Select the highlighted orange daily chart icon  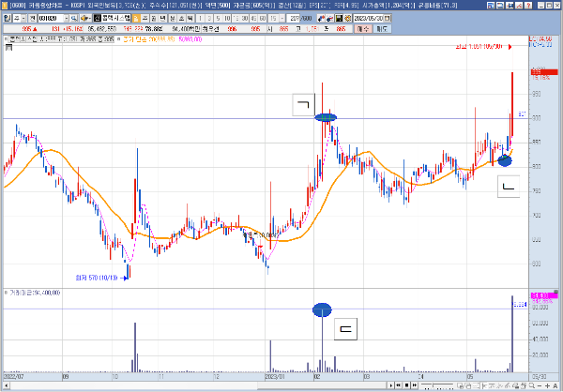[136, 19]
